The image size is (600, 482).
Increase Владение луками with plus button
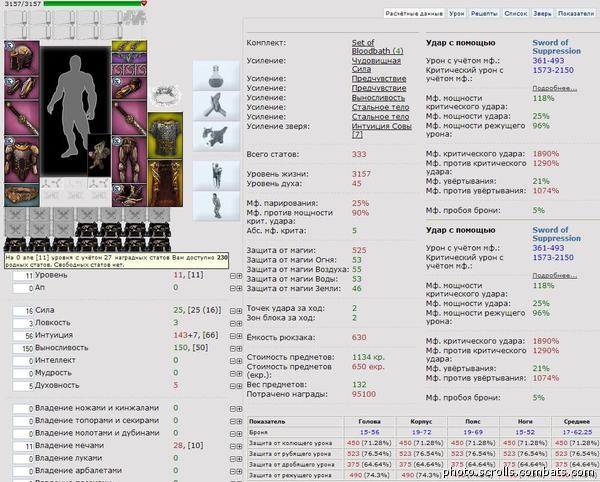pyautogui.click(x=239, y=459)
